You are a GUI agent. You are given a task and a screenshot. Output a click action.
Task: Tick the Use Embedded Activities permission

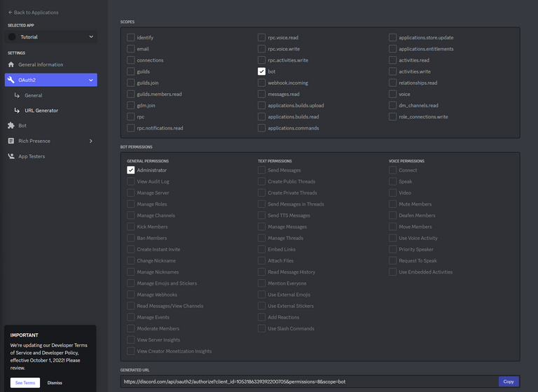(392, 272)
